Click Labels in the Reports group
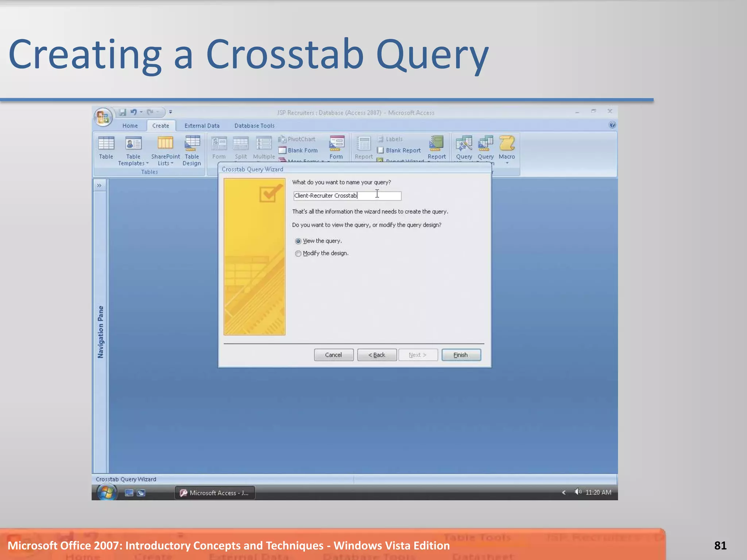 390,139
